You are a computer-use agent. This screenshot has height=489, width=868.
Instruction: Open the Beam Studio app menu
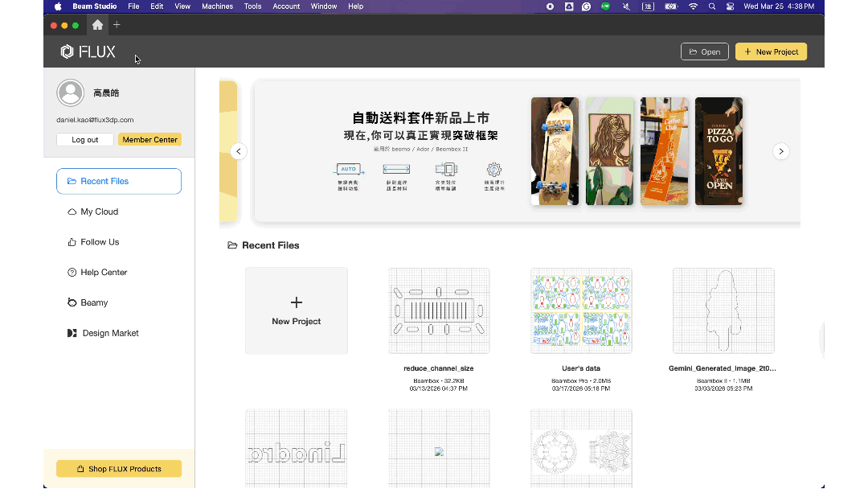(95, 6)
